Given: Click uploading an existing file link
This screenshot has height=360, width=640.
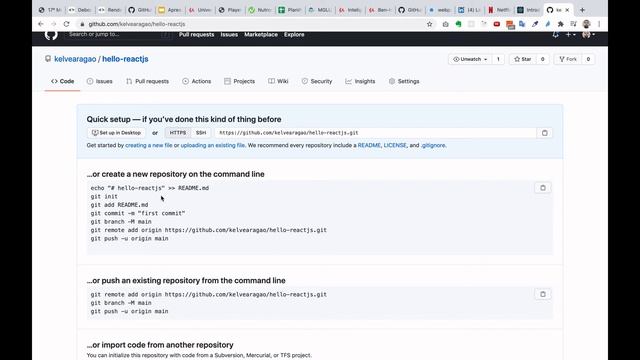Looking at the screenshot, I should point(213,145).
